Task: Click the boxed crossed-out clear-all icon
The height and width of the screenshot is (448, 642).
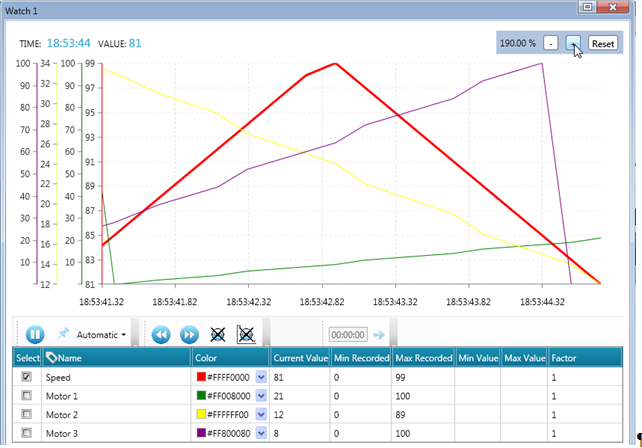Action: [246, 334]
